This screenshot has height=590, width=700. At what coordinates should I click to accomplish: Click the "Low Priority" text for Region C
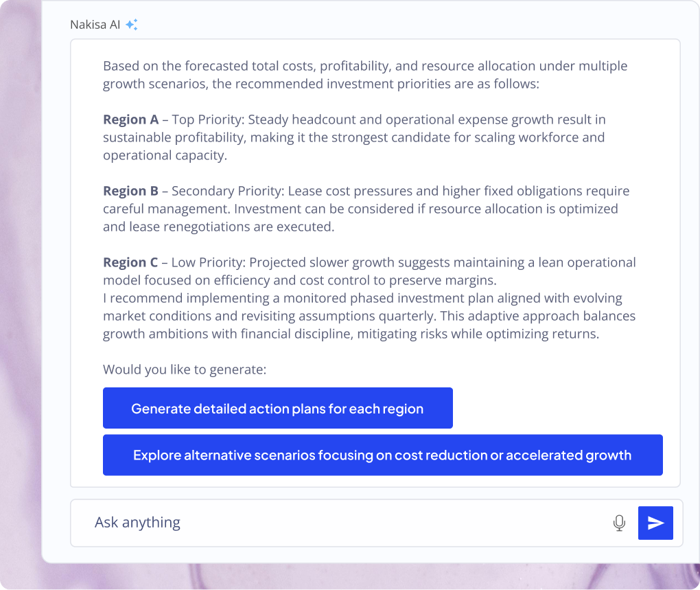pos(207,262)
